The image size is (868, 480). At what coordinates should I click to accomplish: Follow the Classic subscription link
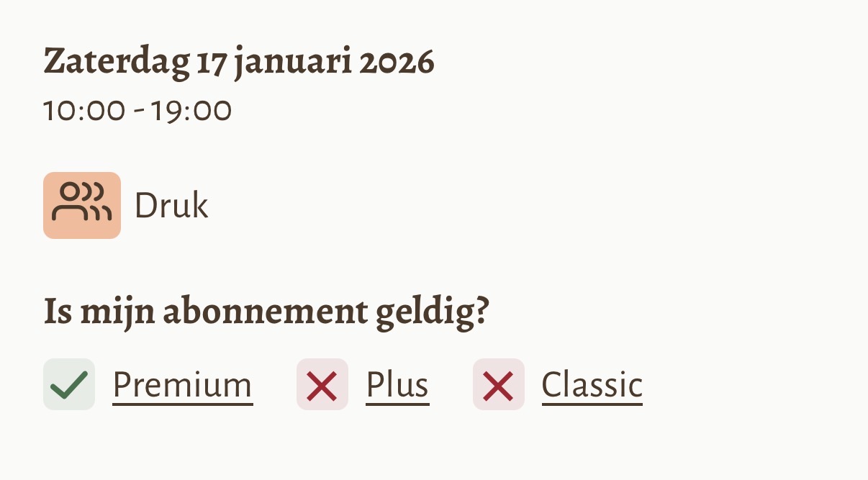coord(592,385)
